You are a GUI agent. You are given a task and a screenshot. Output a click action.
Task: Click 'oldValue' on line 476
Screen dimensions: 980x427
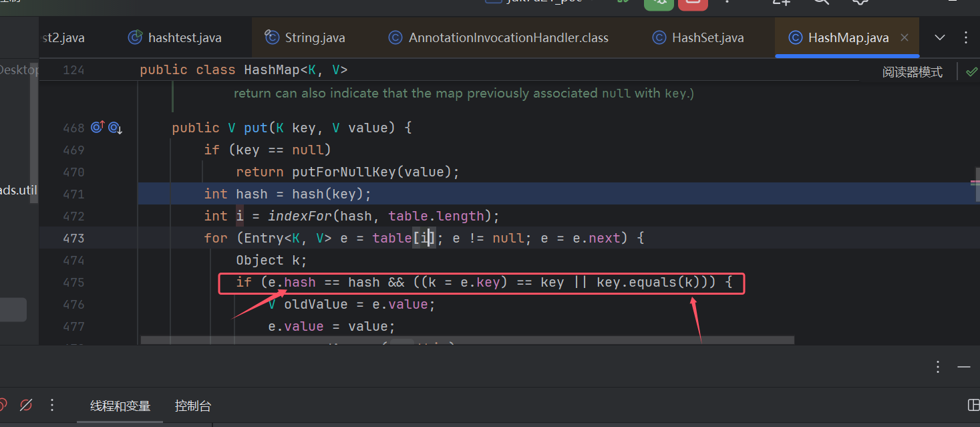[x=316, y=304]
